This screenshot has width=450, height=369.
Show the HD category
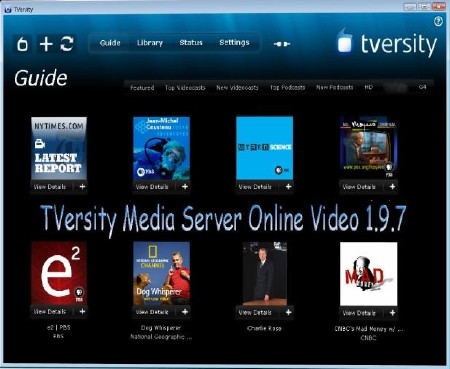368,87
